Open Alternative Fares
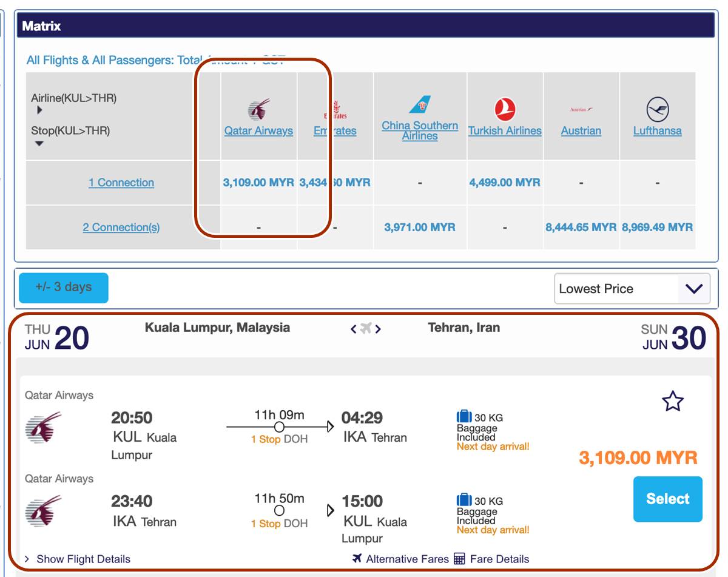 click(x=408, y=559)
